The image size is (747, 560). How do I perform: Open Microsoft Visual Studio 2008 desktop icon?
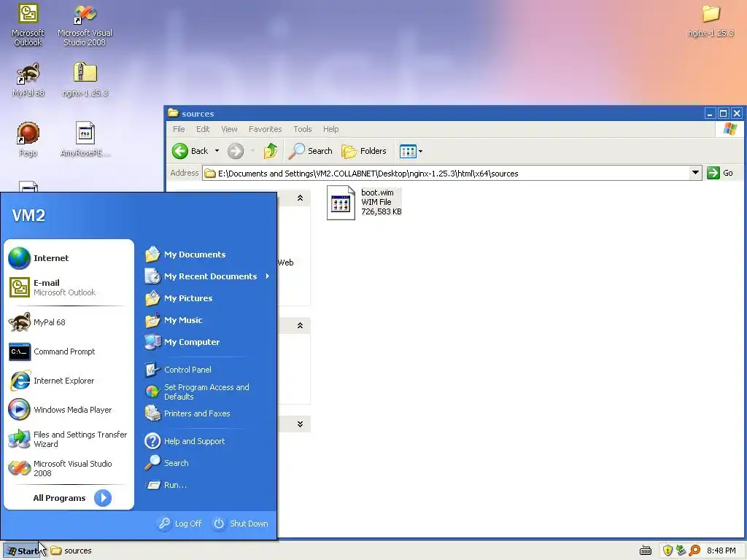[x=85, y=25]
